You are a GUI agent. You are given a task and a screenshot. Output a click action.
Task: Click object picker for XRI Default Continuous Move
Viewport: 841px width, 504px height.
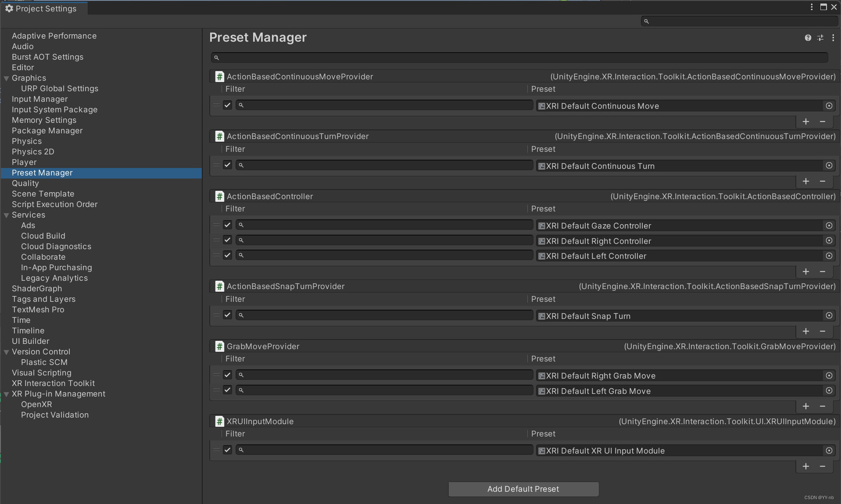pos(829,106)
